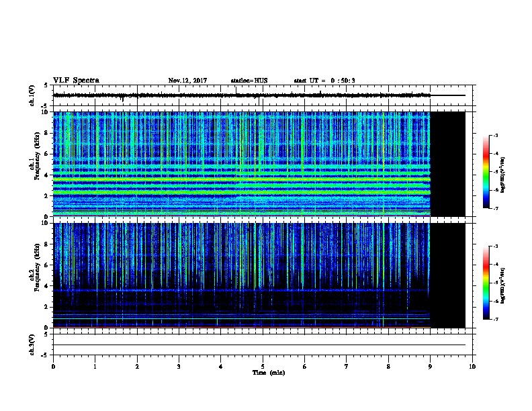532x411 pixels.
Task: Click the "3" tick label on time axis
Action: click(179, 366)
